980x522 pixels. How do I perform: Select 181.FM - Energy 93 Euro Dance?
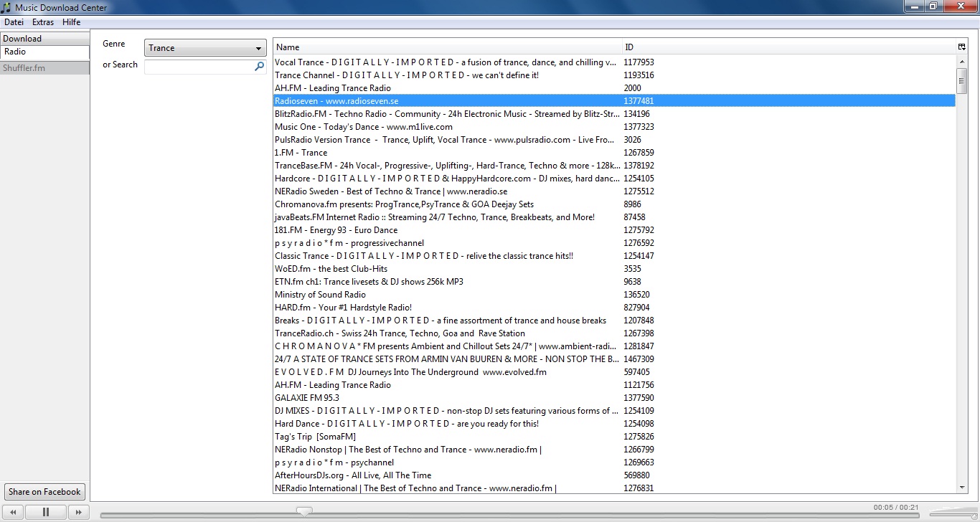point(615,230)
